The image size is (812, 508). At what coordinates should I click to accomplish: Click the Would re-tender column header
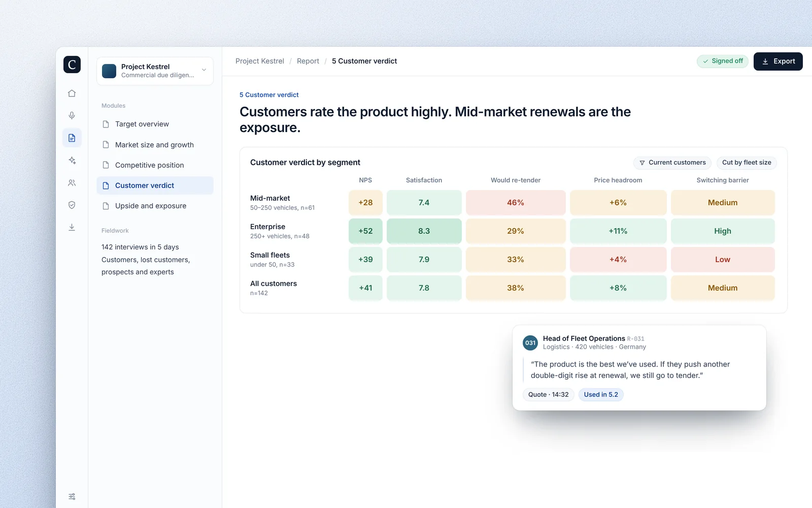[516, 180]
